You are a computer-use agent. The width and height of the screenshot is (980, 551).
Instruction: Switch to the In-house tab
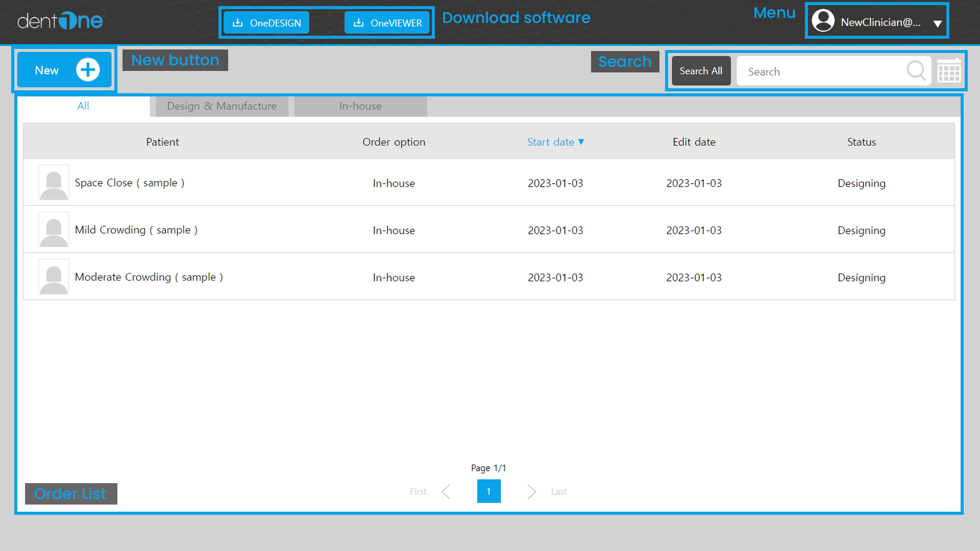tap(360, 106)
